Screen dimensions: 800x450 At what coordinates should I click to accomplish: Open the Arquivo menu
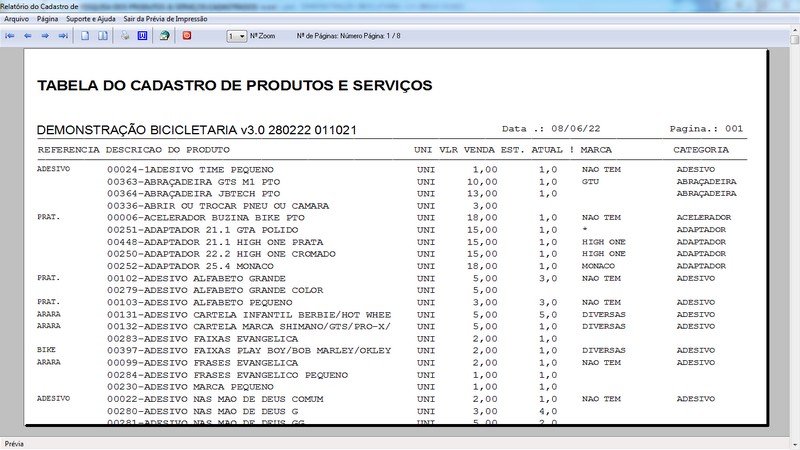(x=16, y=19)
